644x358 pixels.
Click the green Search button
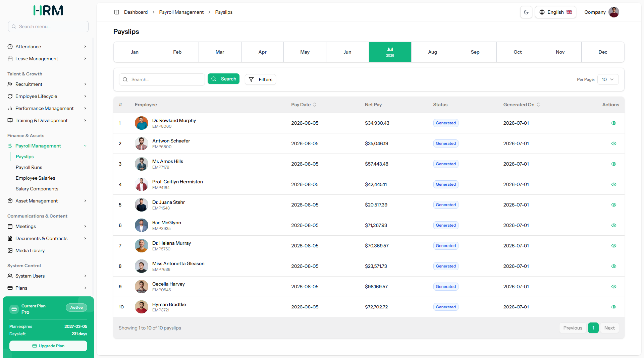pyautogui.click(x=223, y=79)
